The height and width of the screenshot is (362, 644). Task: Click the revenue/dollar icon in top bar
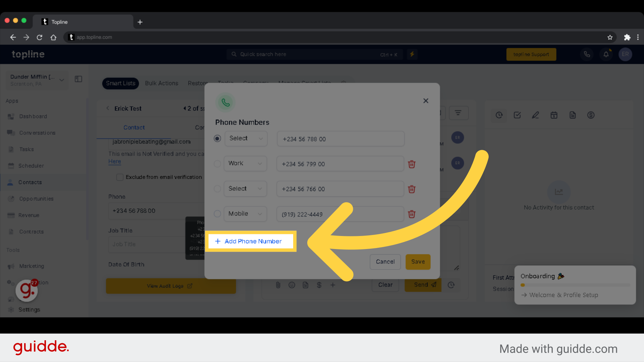(x=591, y=115)
